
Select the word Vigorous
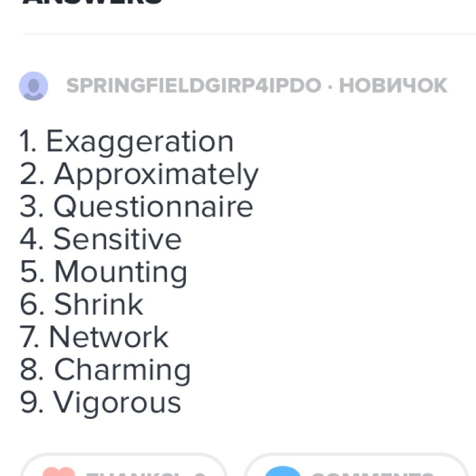117,403
